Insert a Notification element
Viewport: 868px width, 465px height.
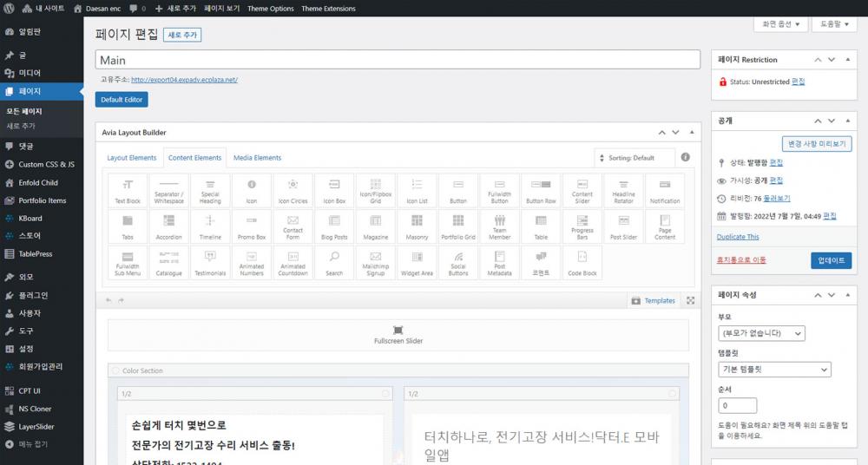(665, 191)
